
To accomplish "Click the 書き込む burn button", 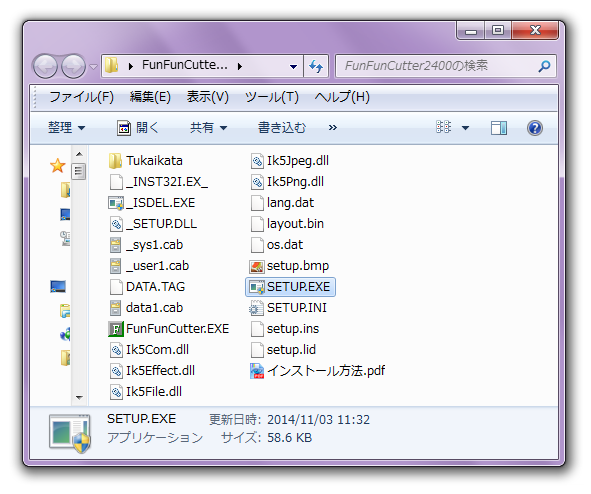I will (282, 128).
